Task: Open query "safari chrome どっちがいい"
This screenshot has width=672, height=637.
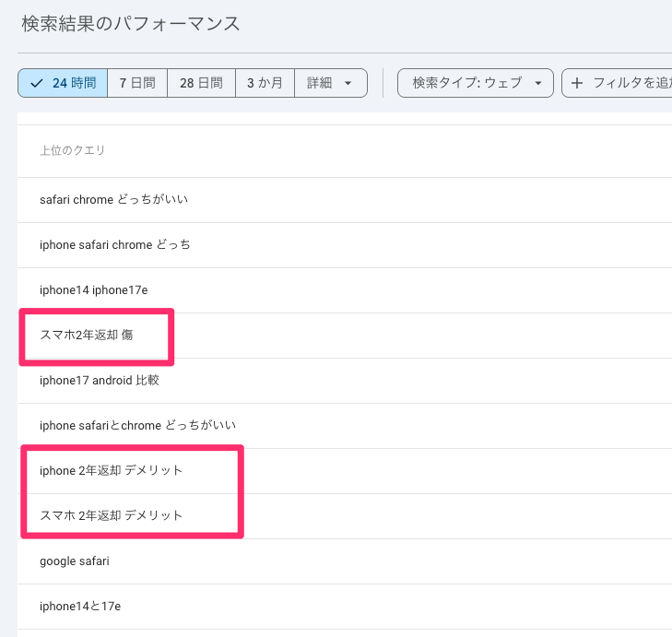Action: coord(113,199)
